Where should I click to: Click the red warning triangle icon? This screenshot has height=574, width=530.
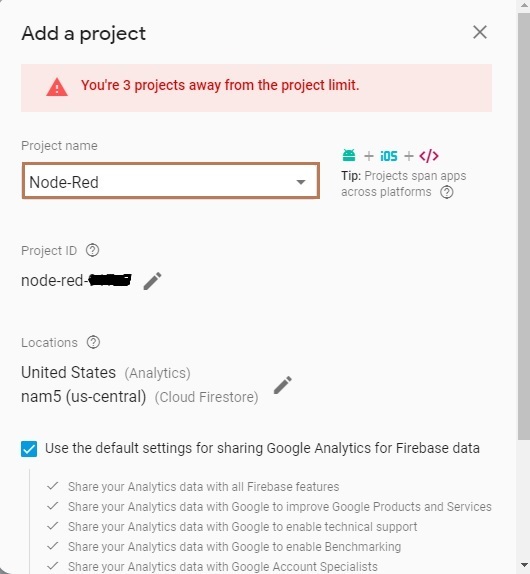point(57,87)
